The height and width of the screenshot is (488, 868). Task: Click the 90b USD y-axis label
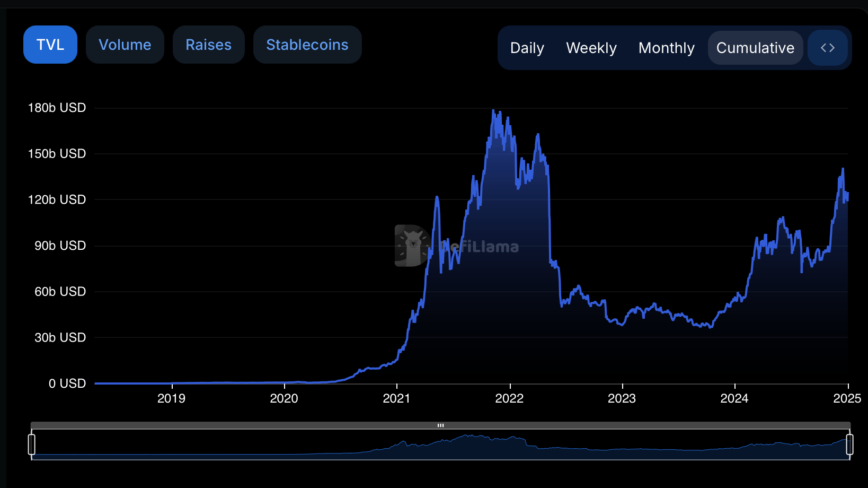pyautogui.click(x=60, y=246)
